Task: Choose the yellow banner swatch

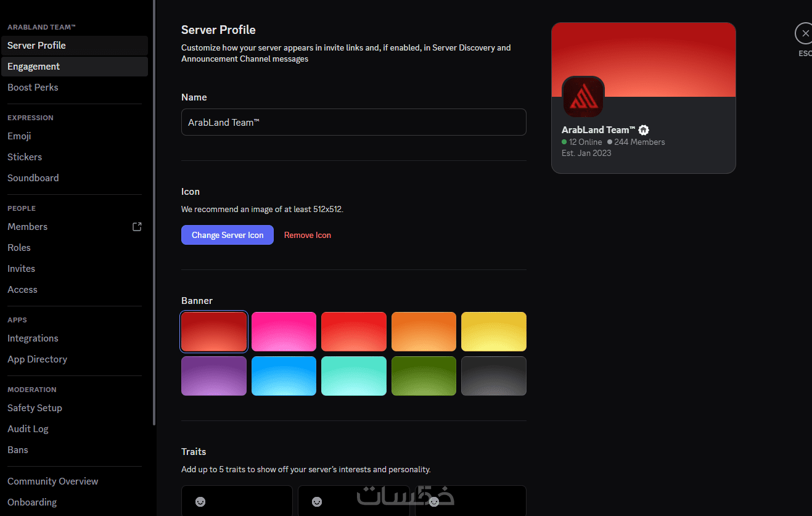Action: 494,332
